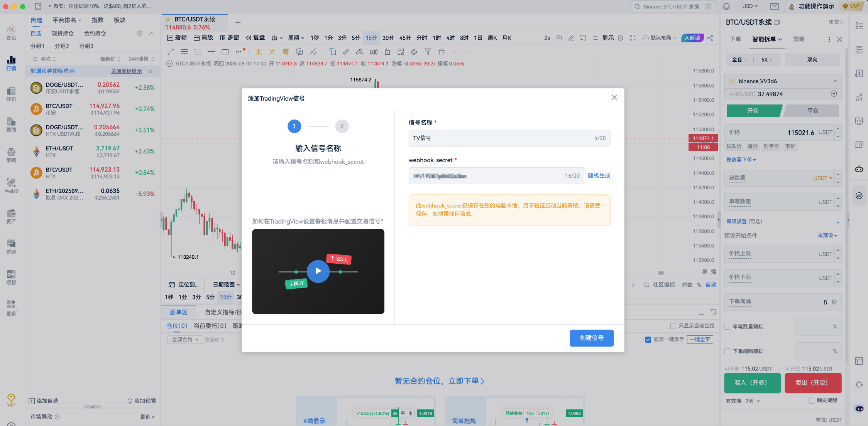Screen dimensions: 868x426
Task: Click the notification bell icon
Action: [x=726, y=7]
